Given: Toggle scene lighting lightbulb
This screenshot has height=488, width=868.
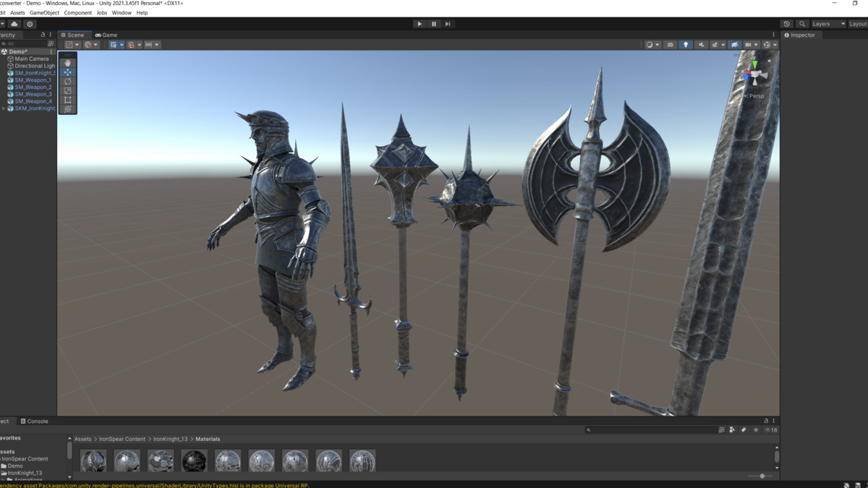Looking at the screenshot, I should (686, 45).
